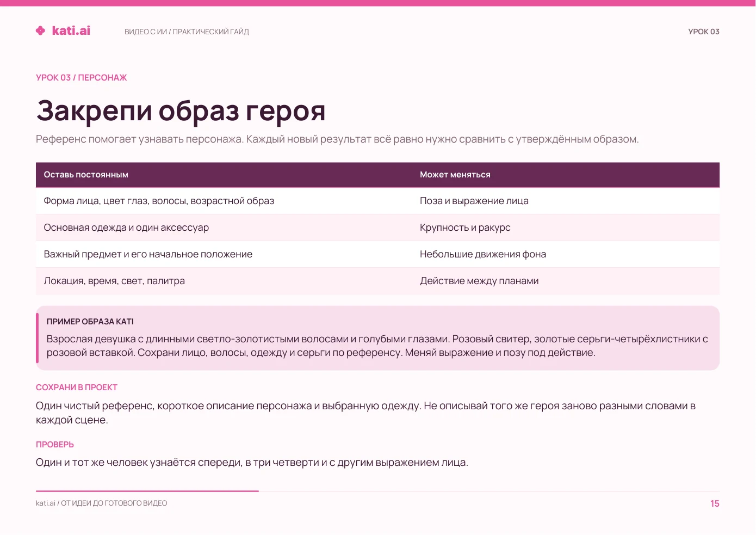Viewport: 756px width, 535px height.
Task: Click table header 'Может меняться'
Action: pos(455,175)
